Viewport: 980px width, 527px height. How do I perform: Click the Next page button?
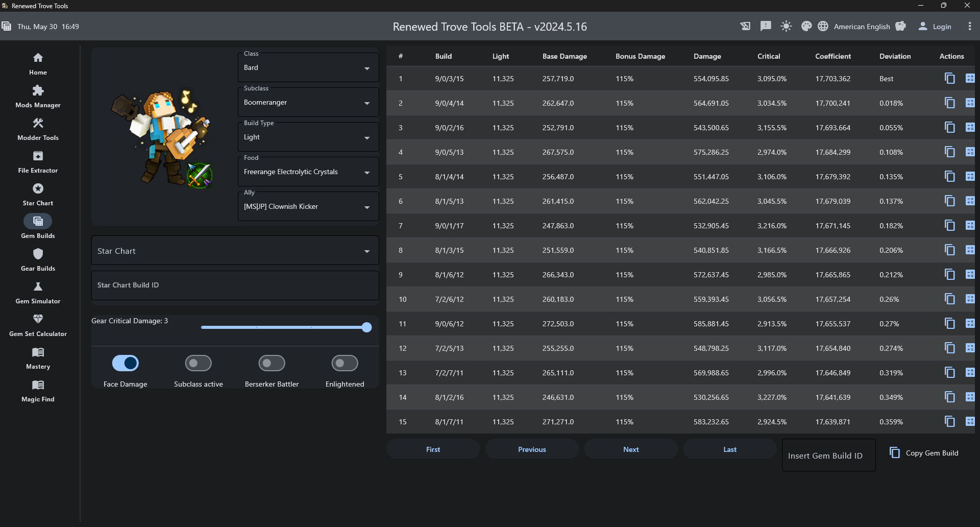click(631, 449)
